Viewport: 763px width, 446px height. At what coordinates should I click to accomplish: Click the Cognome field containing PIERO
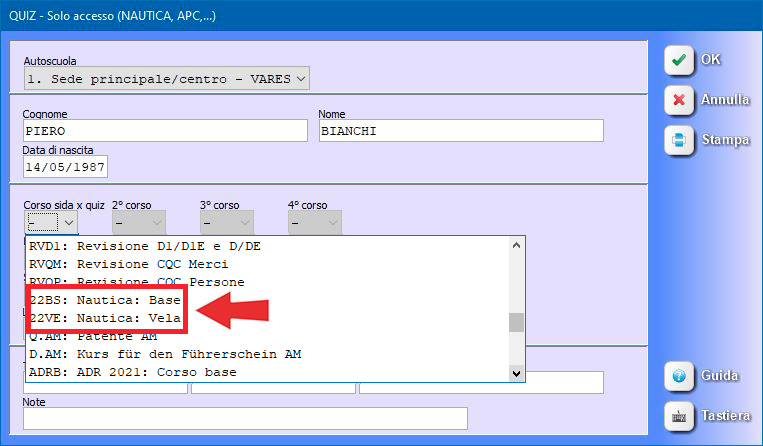point(165,131)
